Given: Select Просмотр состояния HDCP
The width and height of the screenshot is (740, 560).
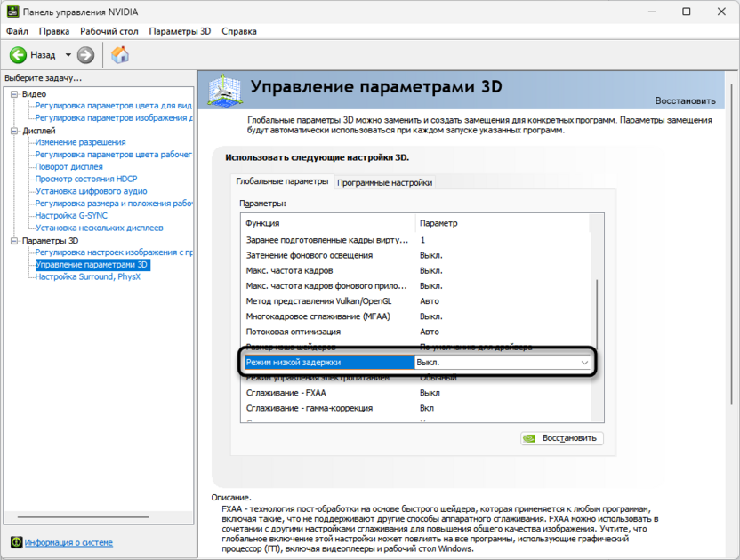Looking at the screenshot, I should click(86, 179).
